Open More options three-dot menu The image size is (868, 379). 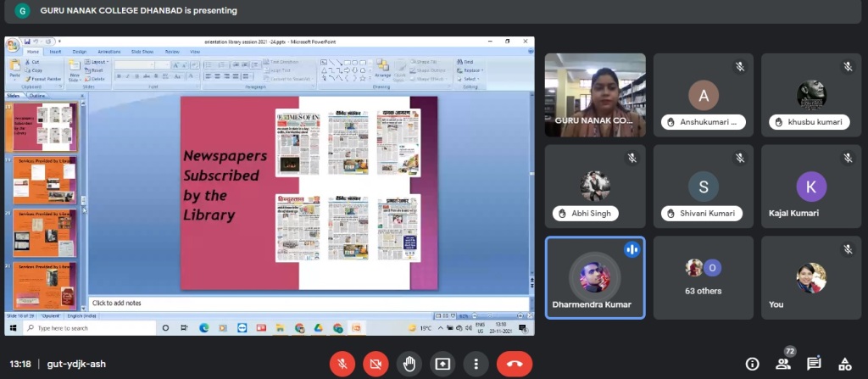pos(476,364)
